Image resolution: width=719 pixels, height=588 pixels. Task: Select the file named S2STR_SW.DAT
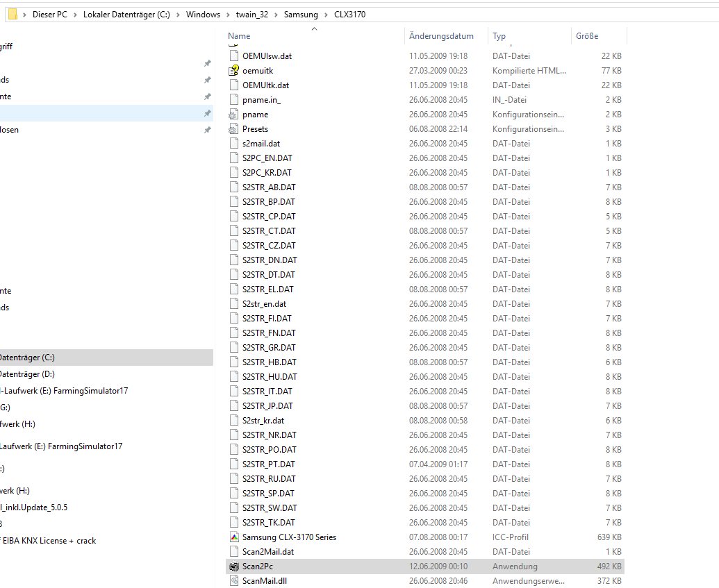(x=270, y=507)
